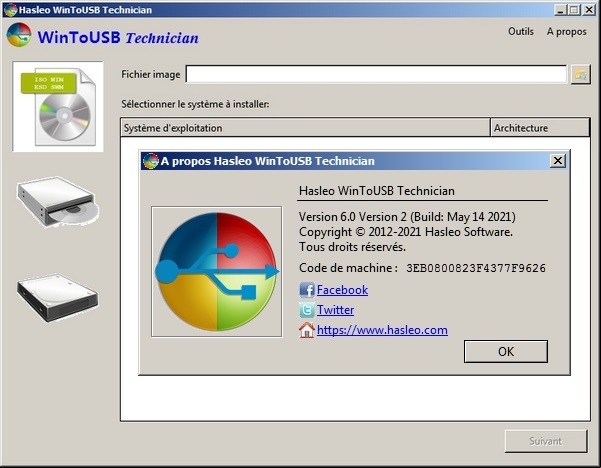Image resolution: width=601 pixels, height=468 pixels.
Task: Click the machine code 3EB0800823F4377F9626
Action: (476, 268)
